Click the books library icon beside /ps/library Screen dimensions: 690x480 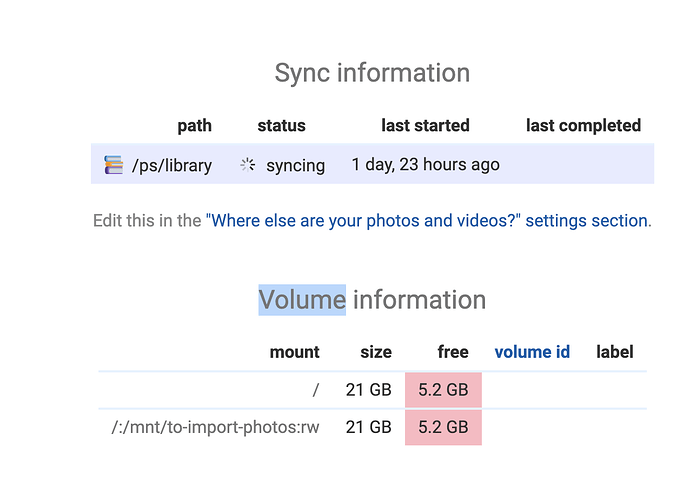(x=114, y=165)
